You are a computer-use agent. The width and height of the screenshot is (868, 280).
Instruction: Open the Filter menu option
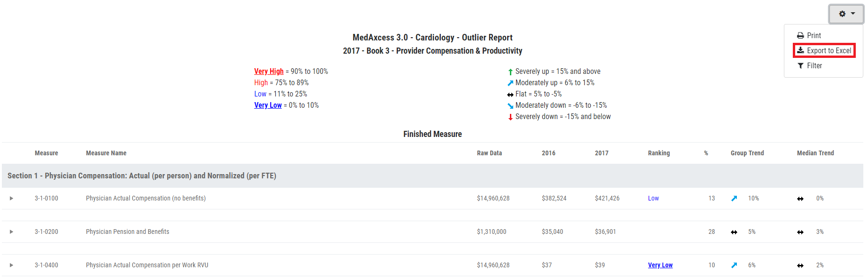point(810,66)
